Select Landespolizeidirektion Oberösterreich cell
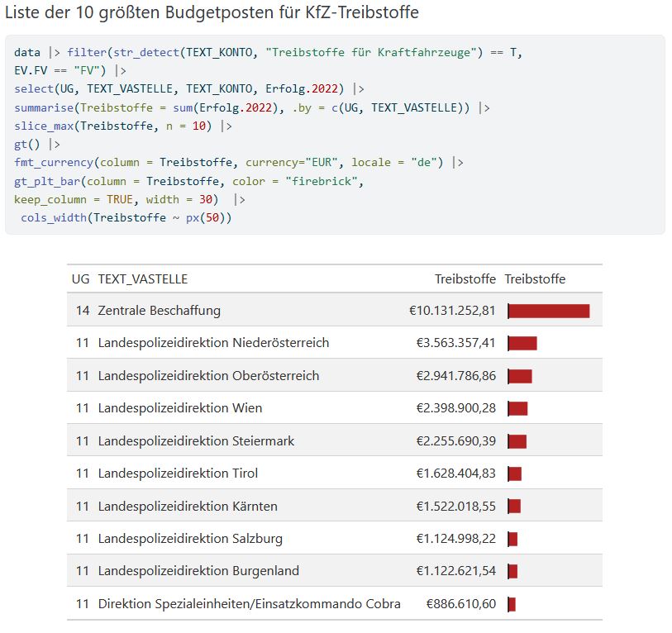 208,376
